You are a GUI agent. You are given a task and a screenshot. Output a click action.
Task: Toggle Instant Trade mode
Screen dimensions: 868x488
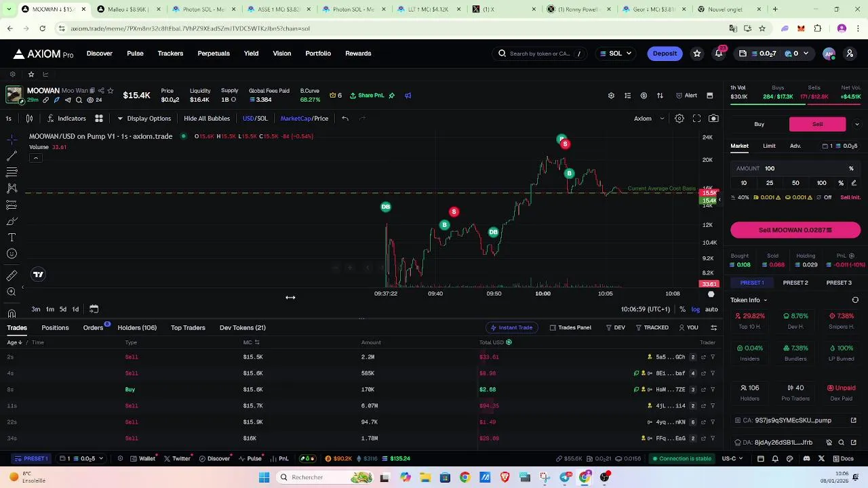coord(511,328)
